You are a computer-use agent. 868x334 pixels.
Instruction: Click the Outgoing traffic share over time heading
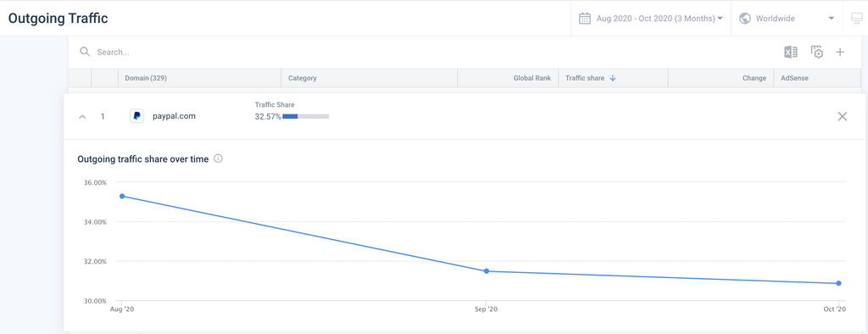point(142,159)
